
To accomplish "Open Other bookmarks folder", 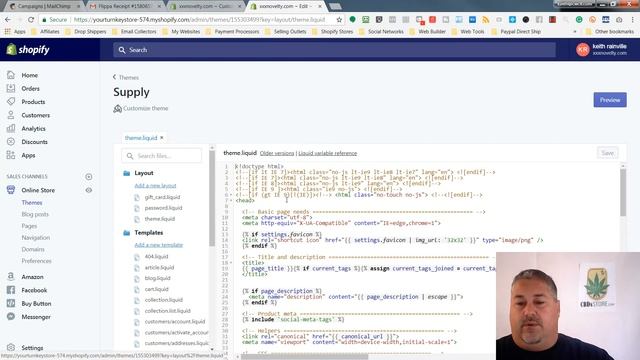I will coord(610,31).
